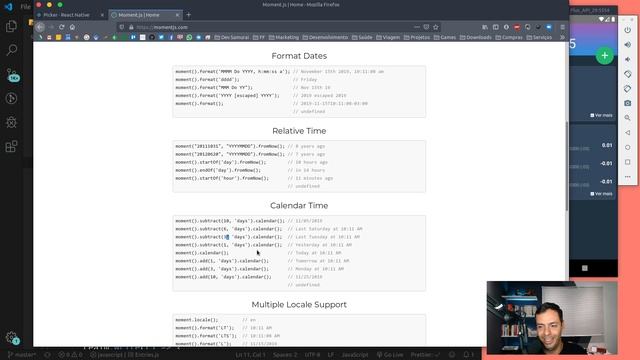Rotate emulator right
Image resolution: width=640 pixels, height=360 pixels.
pyautogui.click(x=628, y=89)
